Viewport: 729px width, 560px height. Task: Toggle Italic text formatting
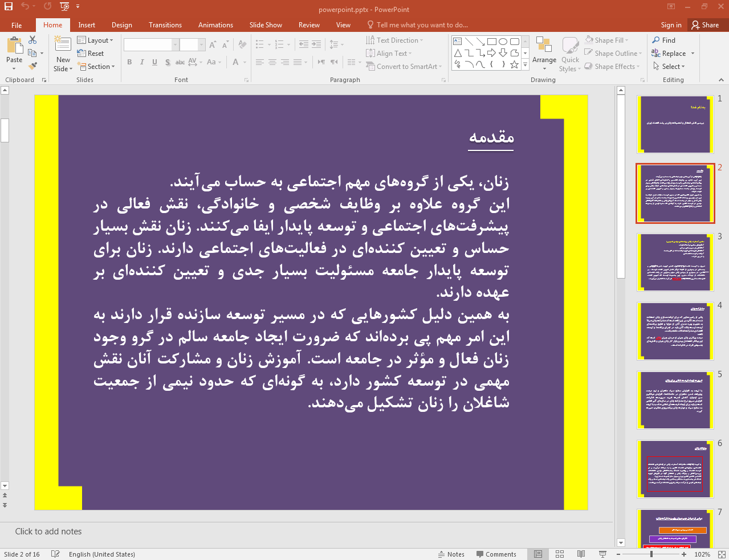click(x=142, y=62)
